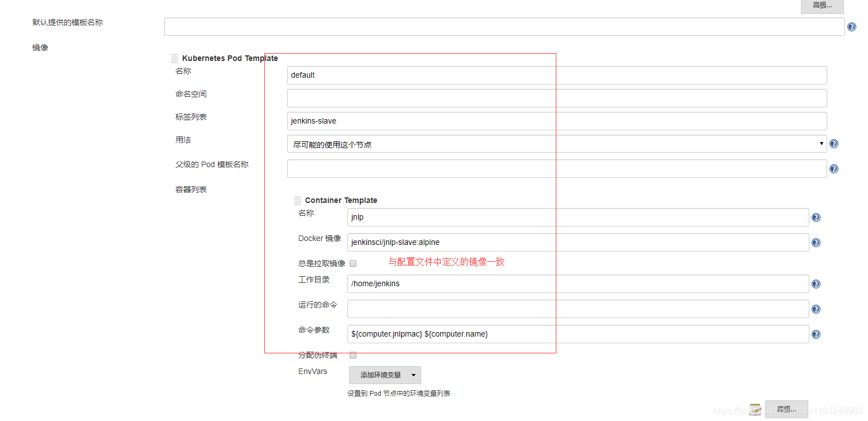Click the Kubernetes Pod Template heading
Viewport: 868px width, 421px height.
click(x=230, y=58)
